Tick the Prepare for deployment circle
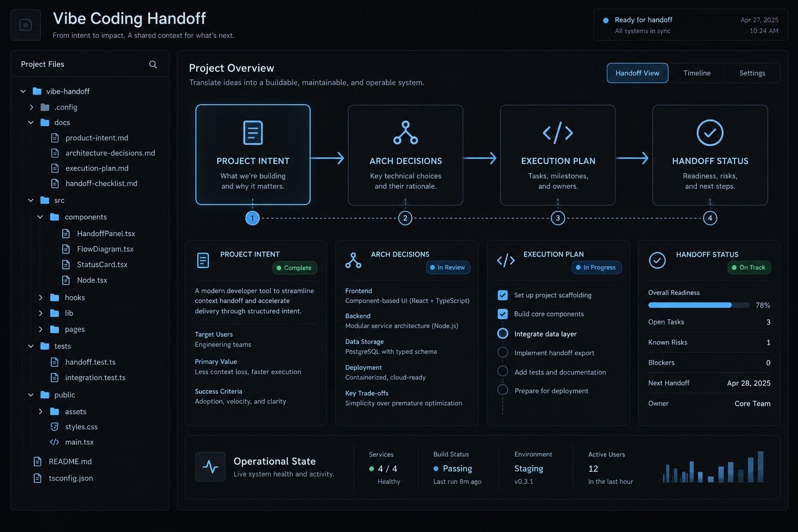This screenshot has height=532, width=798. [x=503, y=390]
